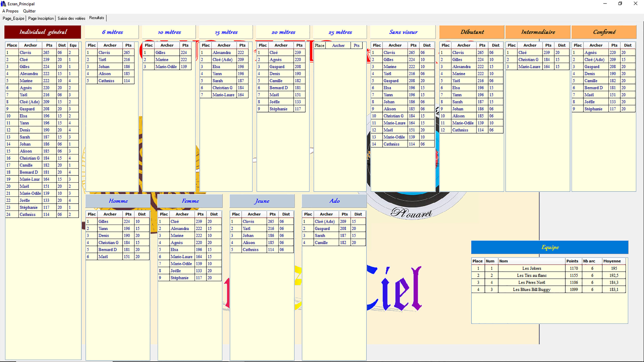Open the Page Inscription tab
Image resolution: width=644 pixels, height=362 pixels.
click(x=41, y=18)
